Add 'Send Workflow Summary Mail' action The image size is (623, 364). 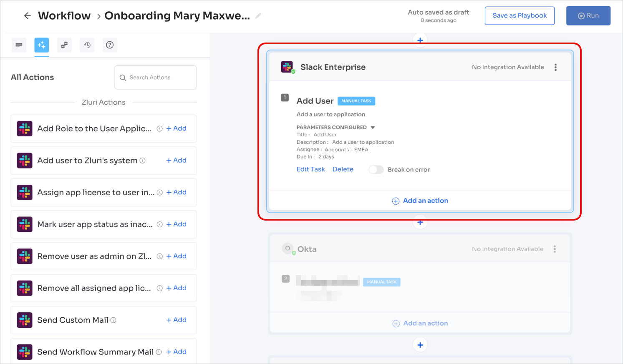coord(177,352)
